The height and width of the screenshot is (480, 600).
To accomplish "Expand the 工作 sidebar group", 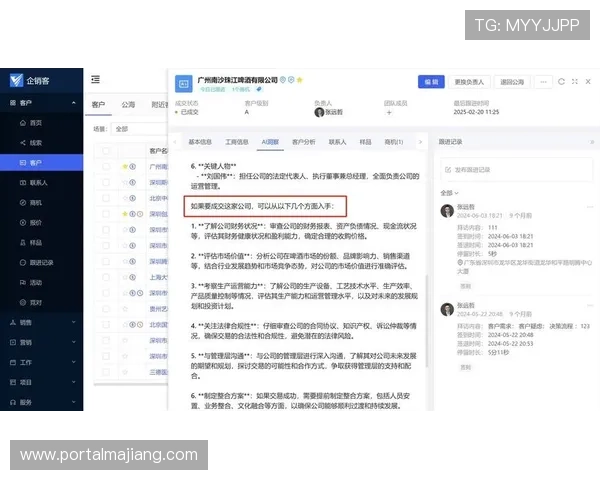I will [x=73, y=362].
